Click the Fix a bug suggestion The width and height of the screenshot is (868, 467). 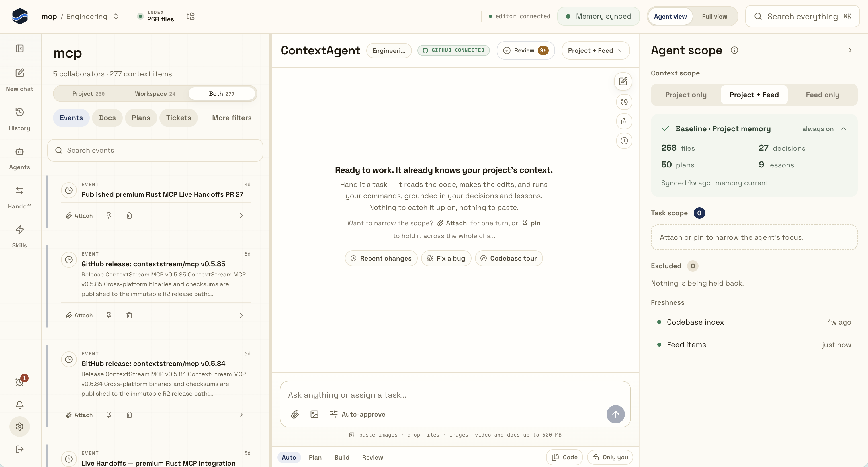click(446, 258)
